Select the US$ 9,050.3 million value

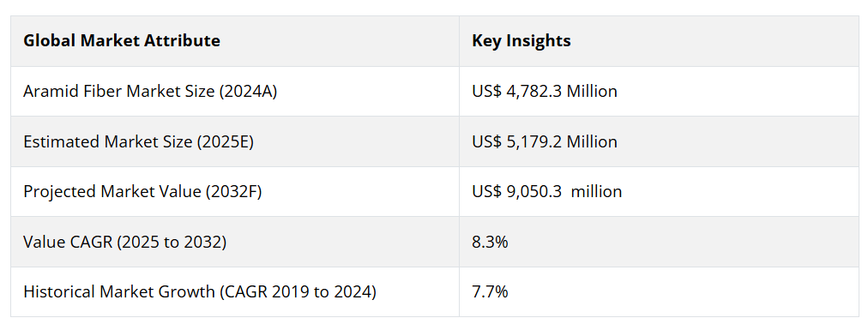point(547,191)
